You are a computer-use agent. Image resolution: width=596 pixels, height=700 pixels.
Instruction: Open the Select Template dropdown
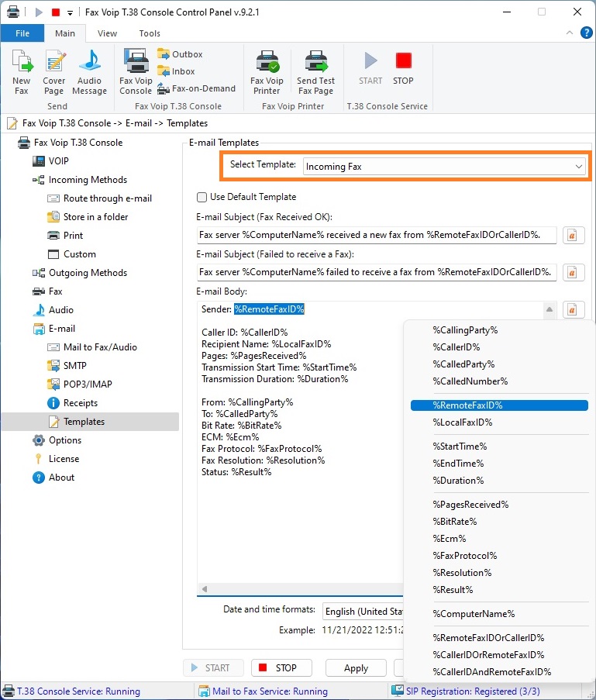click(444, 167)
